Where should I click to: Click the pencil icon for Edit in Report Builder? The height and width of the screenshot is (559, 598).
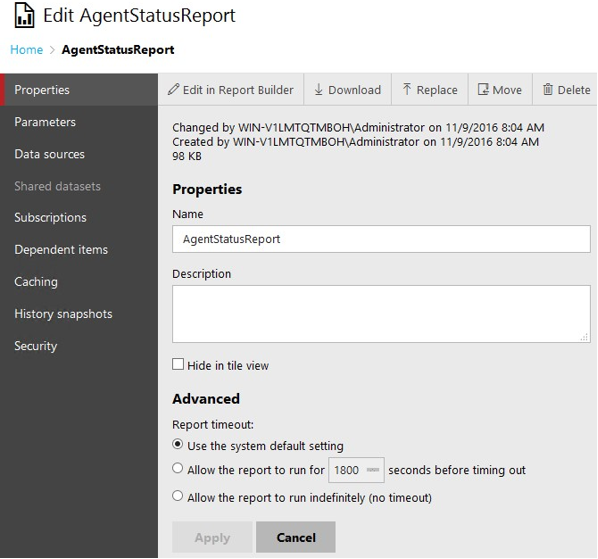tap(174, 90)
